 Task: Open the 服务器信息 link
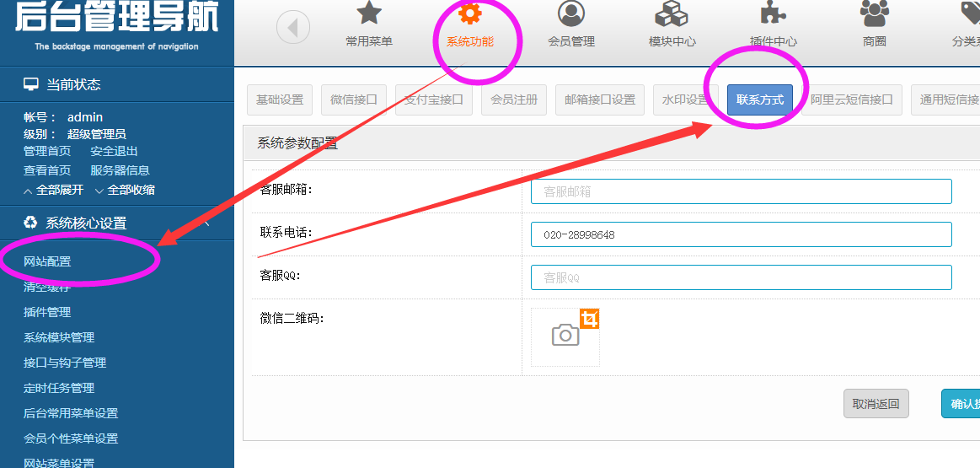point(120,170)
